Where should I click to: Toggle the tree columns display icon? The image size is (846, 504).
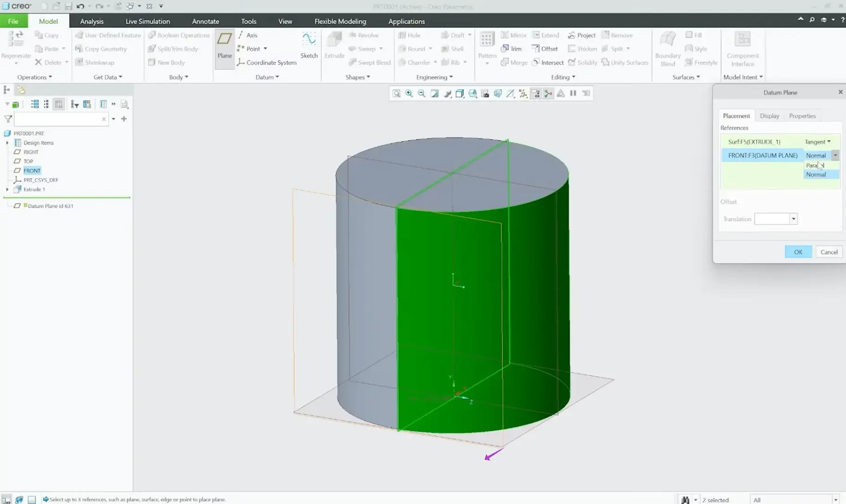coord(59,104)
